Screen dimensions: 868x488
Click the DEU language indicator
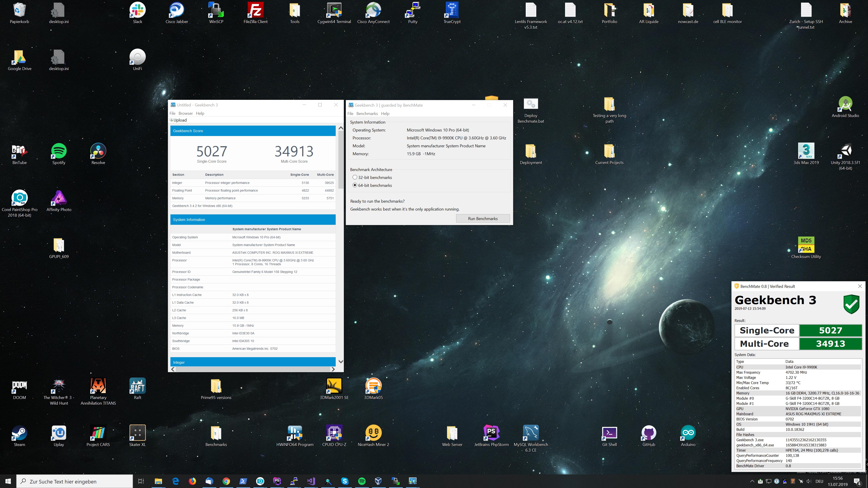tap(819, 481)
